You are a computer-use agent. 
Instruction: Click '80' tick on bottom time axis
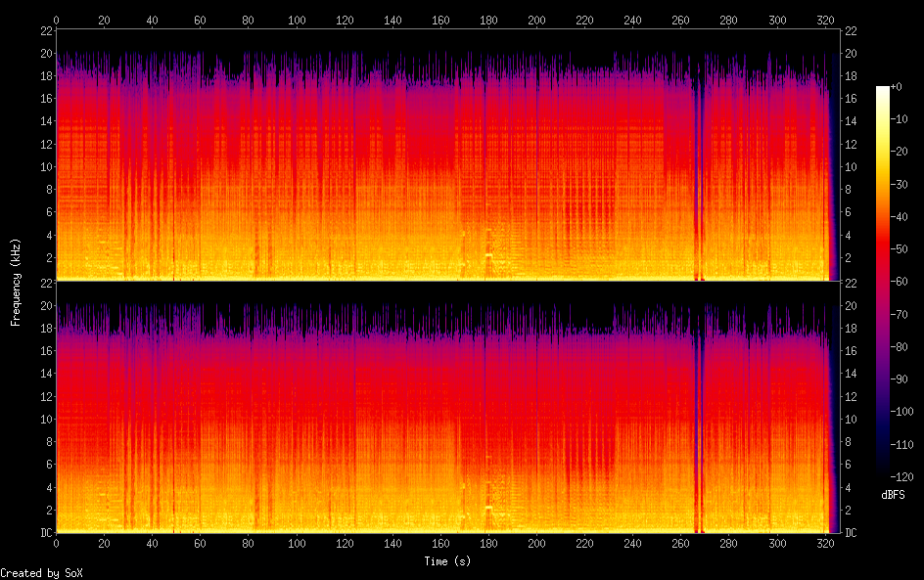[x=248, y=544]
